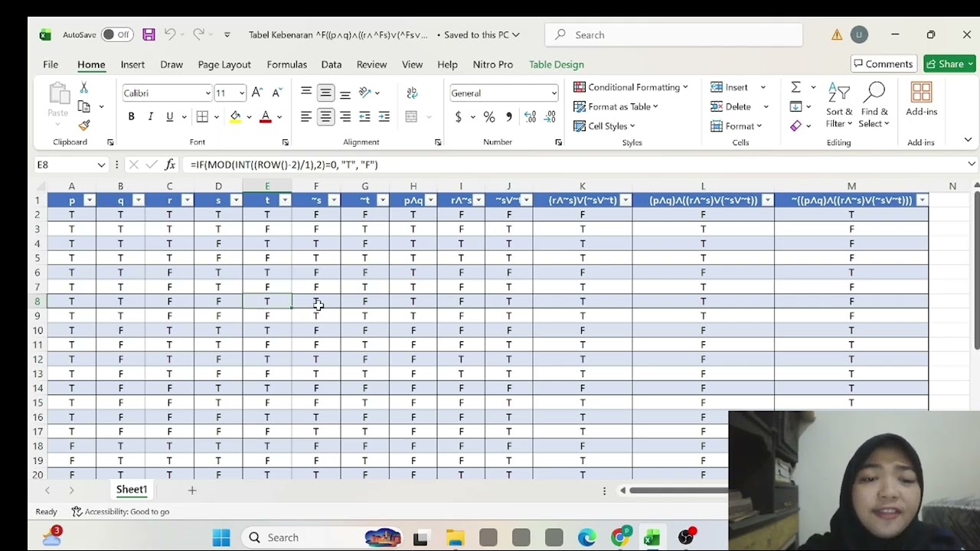Toggle Align Right
The width and height of the screenshot is (980, 551).
(345, 116)
